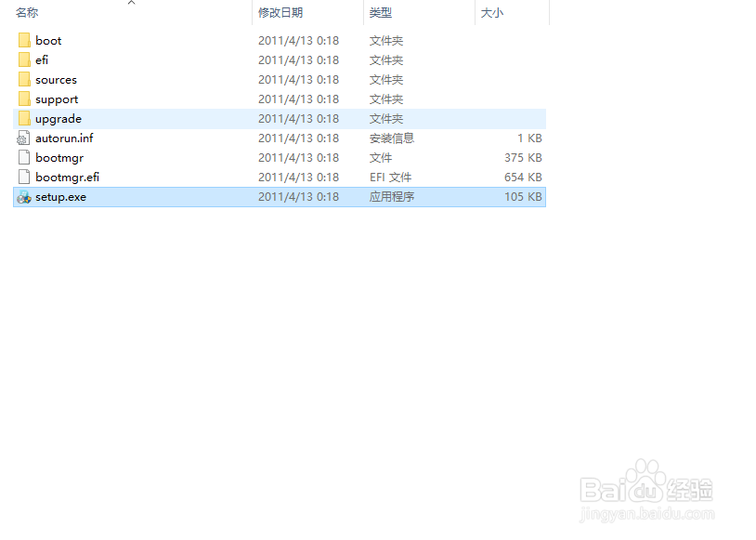Click the setup.exe application icon
Viewport: 756px width, 540px height.
22,196
